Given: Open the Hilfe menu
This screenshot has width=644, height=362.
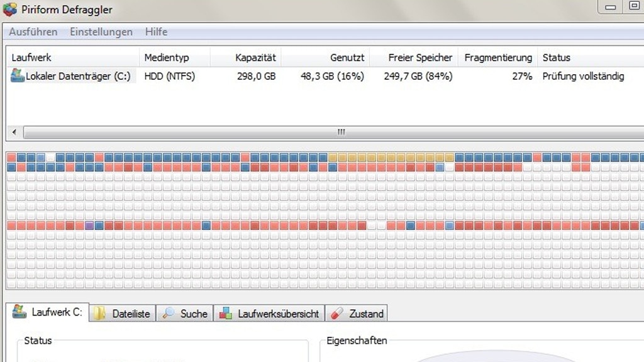Looking at the screenshot, I should [156, 31].
